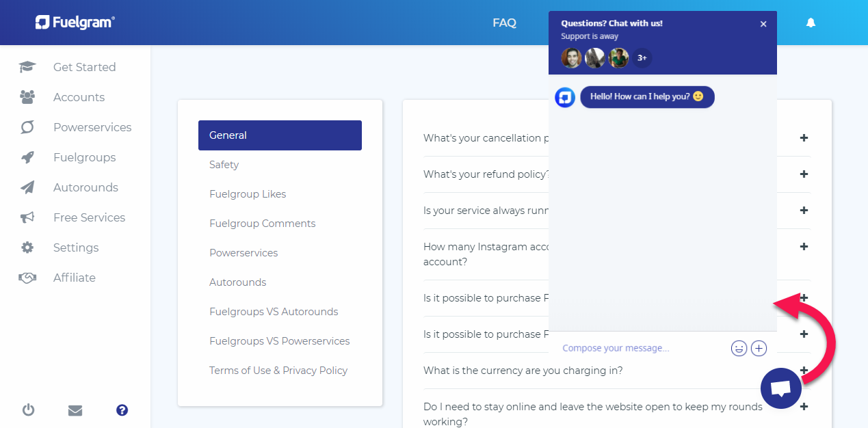
Task: Expand the currency charging question
Action: (804, 371)
